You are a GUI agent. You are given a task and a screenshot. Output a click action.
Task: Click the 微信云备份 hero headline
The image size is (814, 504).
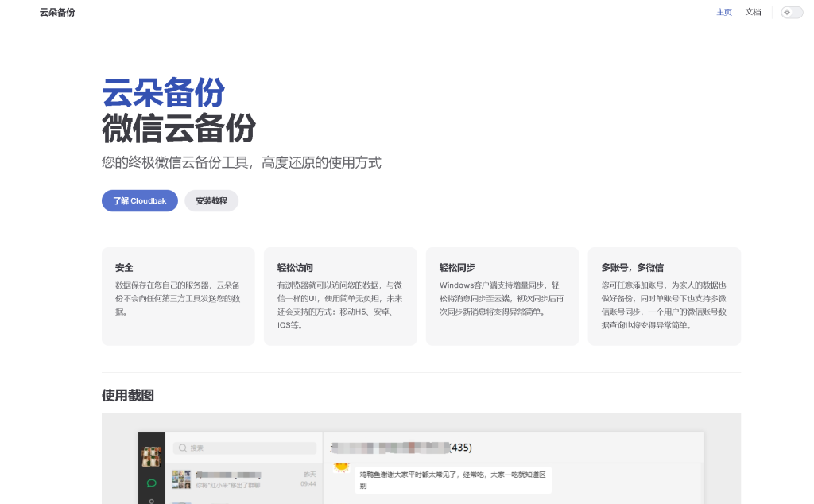179,128
